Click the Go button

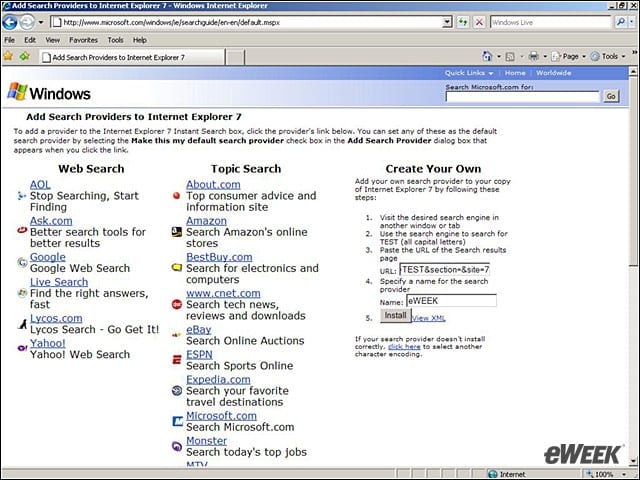point(611,96)
